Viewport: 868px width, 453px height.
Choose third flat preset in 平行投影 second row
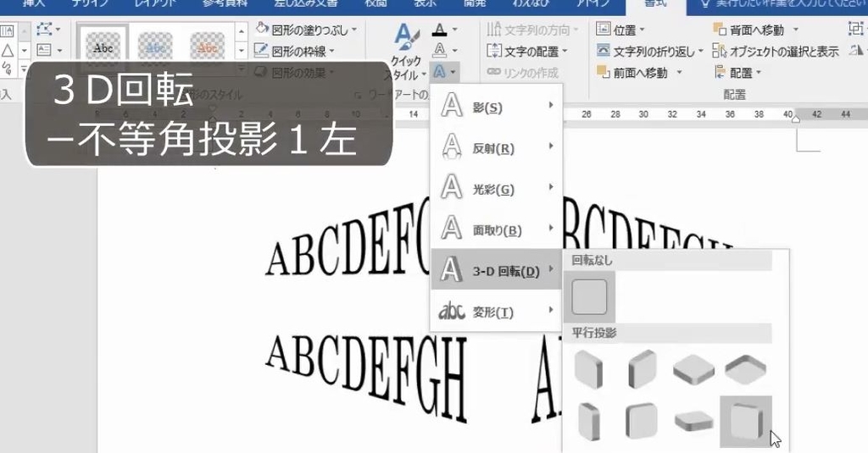click(693, 421)
